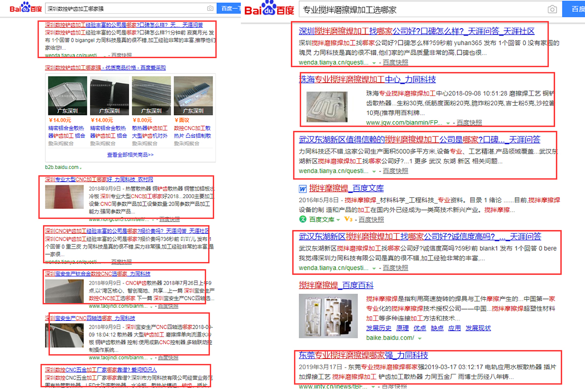Image resolution: width=585 pixels, height=392 pixels.
Task: Expand the arrow after the green 百度文库 source
Action: (x=339, y=220)
